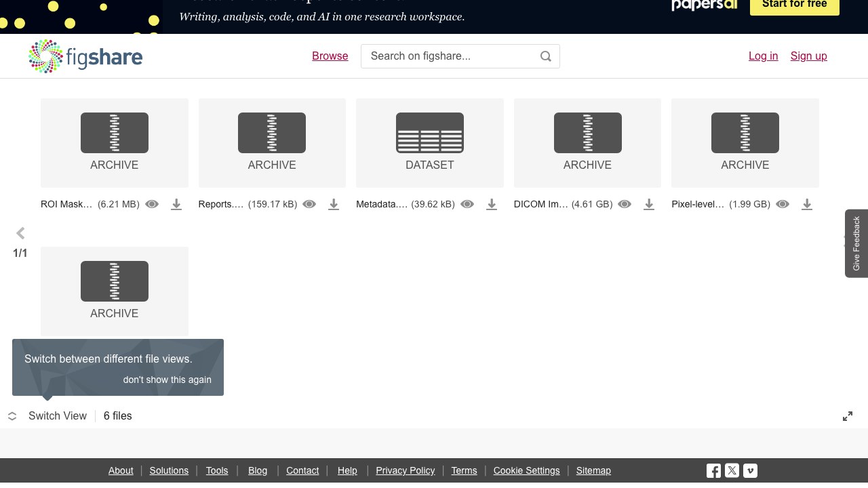Download the Metadata dataset file
Viewport: 868px width, 488px height.
pos(492,204)
